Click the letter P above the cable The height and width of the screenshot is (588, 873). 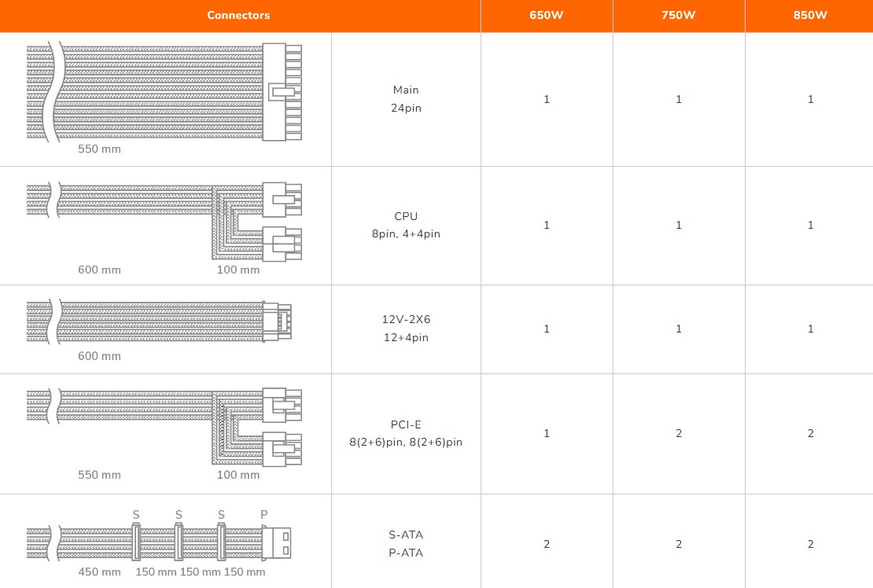pos(264,515)
